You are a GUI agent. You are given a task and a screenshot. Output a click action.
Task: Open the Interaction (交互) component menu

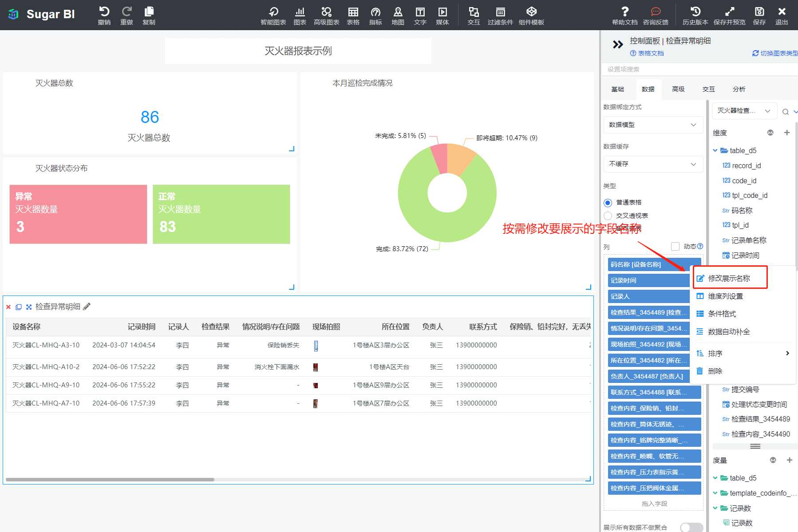click(474, 15)
